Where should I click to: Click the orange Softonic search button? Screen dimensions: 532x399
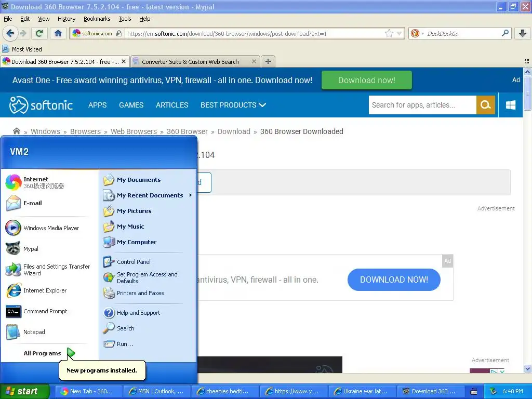coord(486,105)
